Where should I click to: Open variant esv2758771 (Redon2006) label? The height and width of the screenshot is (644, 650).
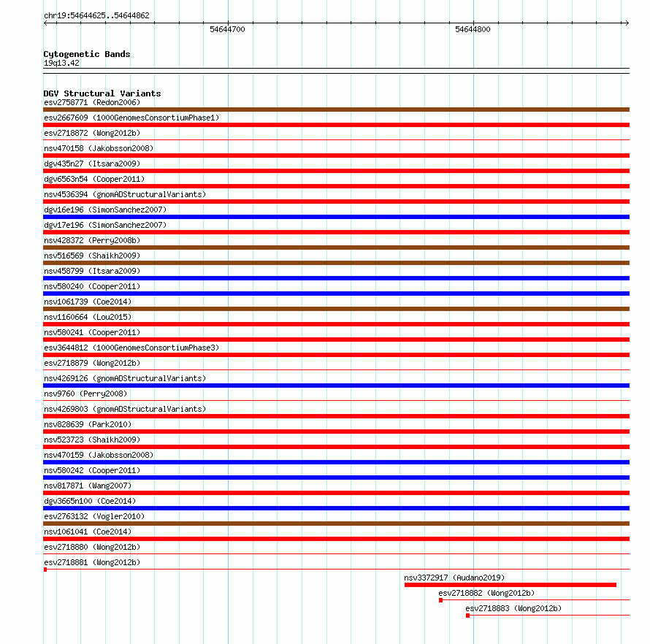[92, 102]
